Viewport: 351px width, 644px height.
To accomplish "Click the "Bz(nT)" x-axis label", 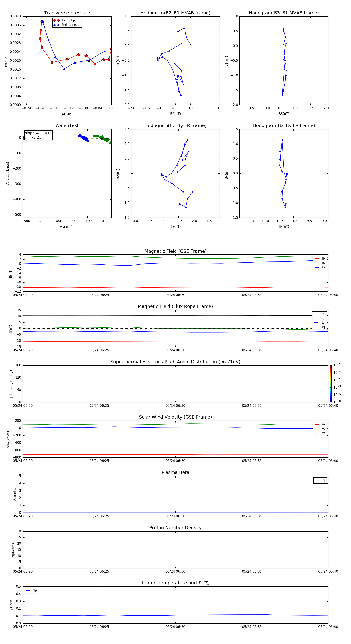I will [x=175, y=227].
